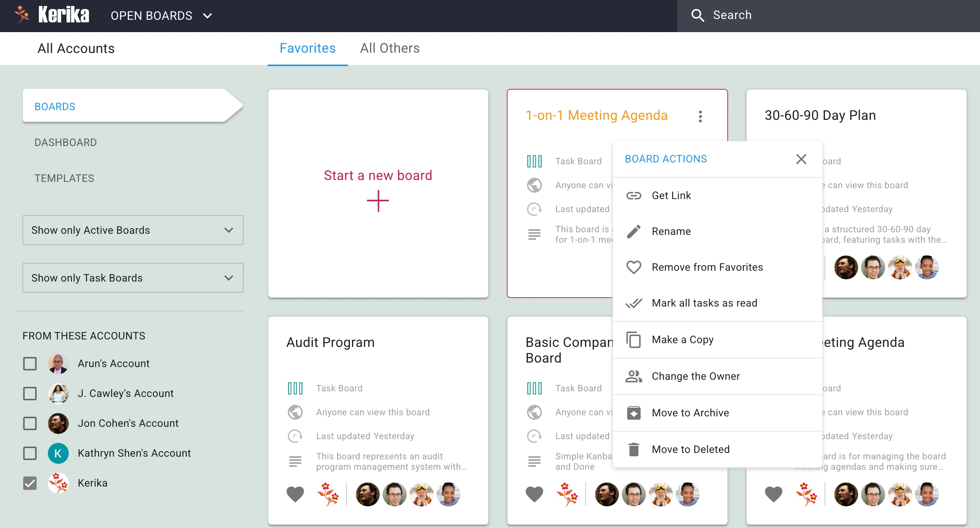The image size is (980, 528).
Task: Click the Kerika logo in the header
Action: coord(52,15)
